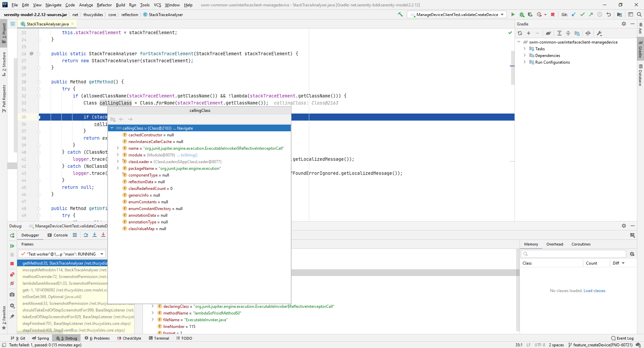Toggle View Breakpoints icon in debug sidebar
The width and height of the screenshot is (644, 348).
click(12, 274)
